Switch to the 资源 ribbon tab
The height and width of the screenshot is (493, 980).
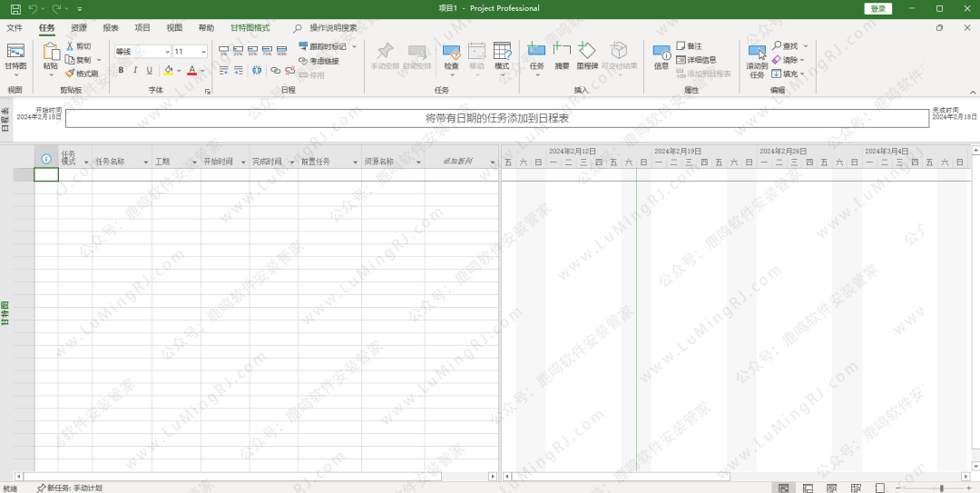79,28
